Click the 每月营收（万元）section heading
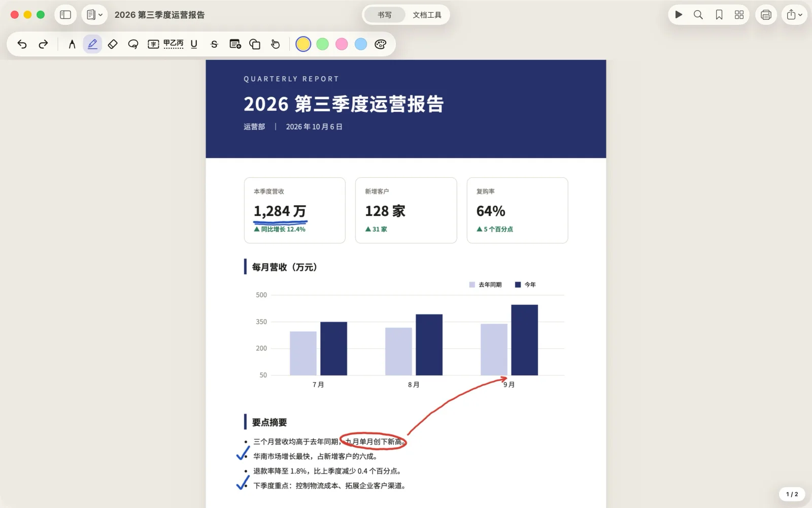This screenshot has width=812, height=508. click(x=285, y=267)
